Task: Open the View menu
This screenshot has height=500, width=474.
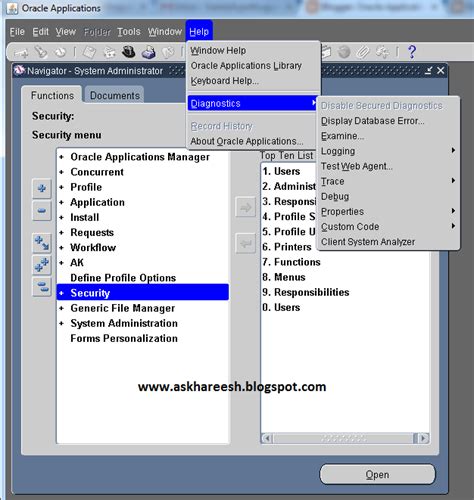Action: coord(66,32)
